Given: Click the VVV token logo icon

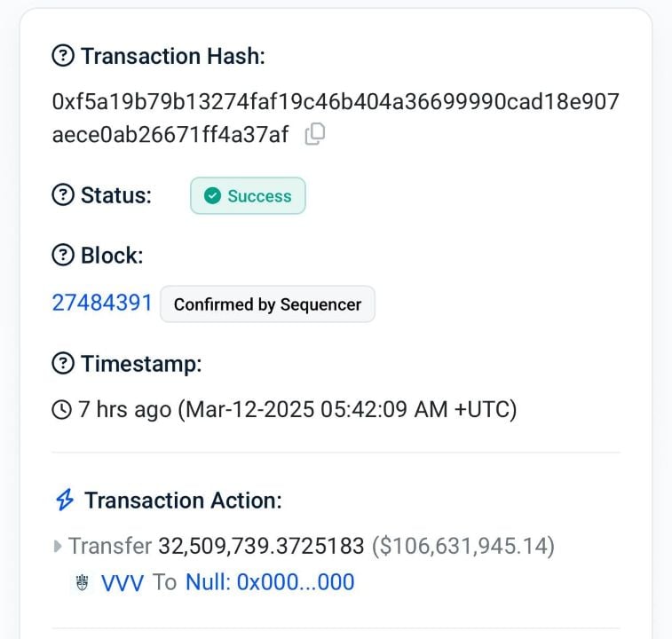Looking at the screenshot, I should 82,582.
